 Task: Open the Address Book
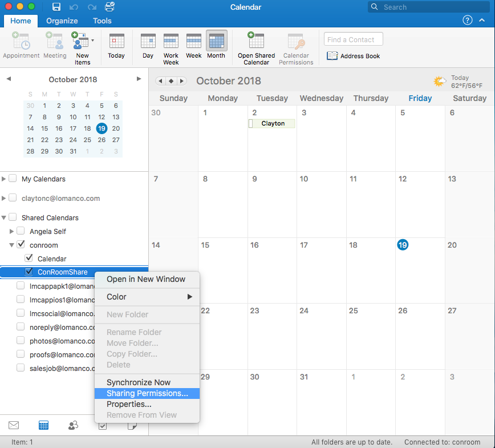click(x=354, y=56)
